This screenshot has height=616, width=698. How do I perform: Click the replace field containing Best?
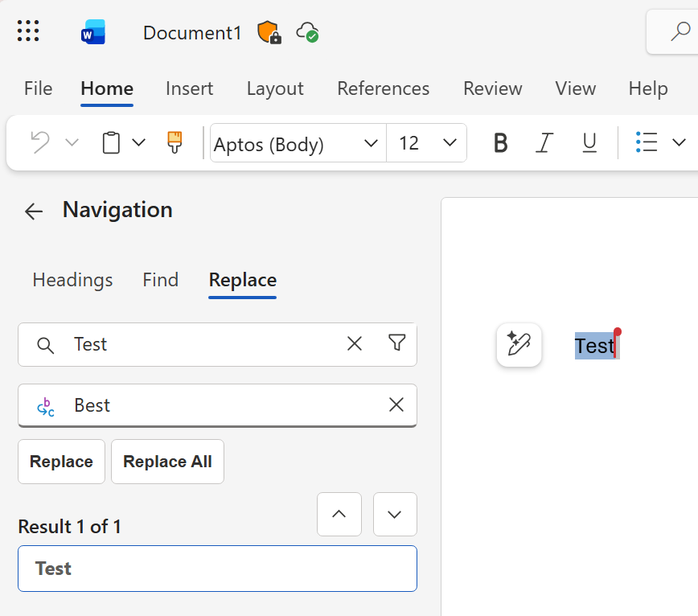[x=217, y=405]
